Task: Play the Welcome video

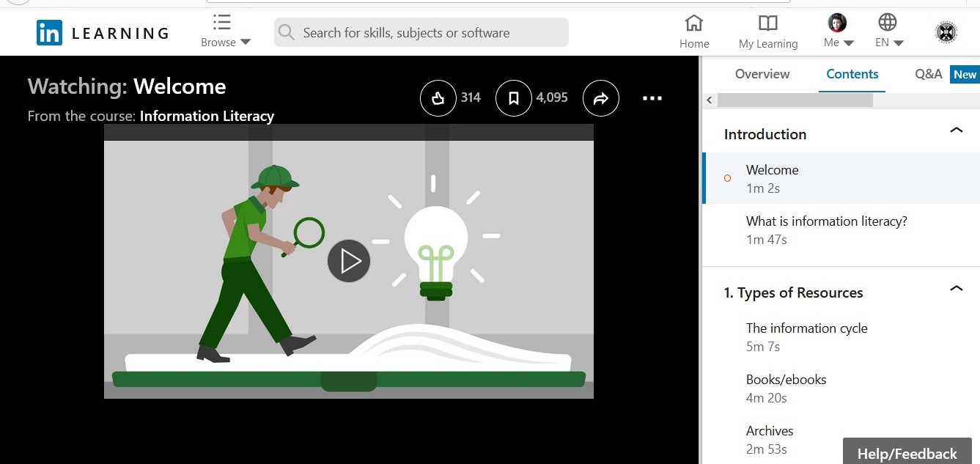Action: 349,260
